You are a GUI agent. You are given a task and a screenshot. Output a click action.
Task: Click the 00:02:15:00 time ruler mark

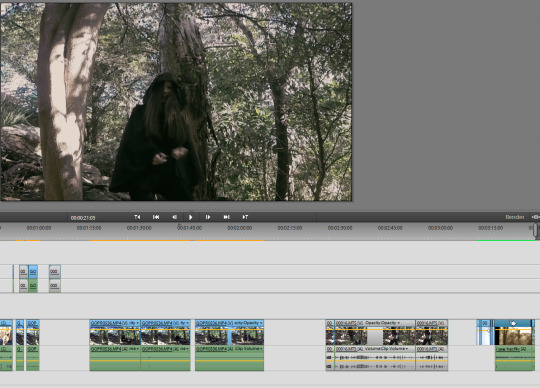coord(290,228)
